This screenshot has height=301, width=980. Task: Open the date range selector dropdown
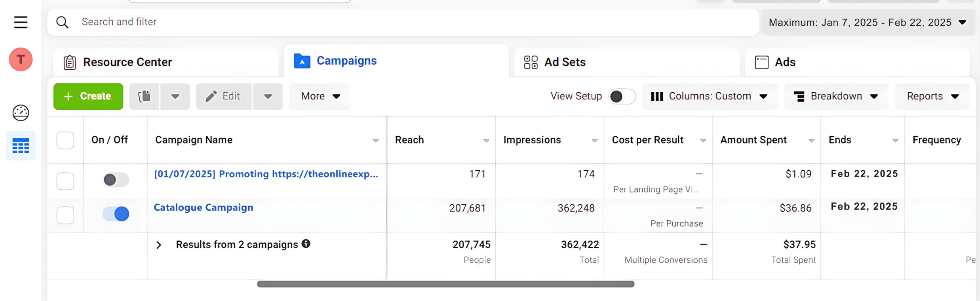coord(868,23)
